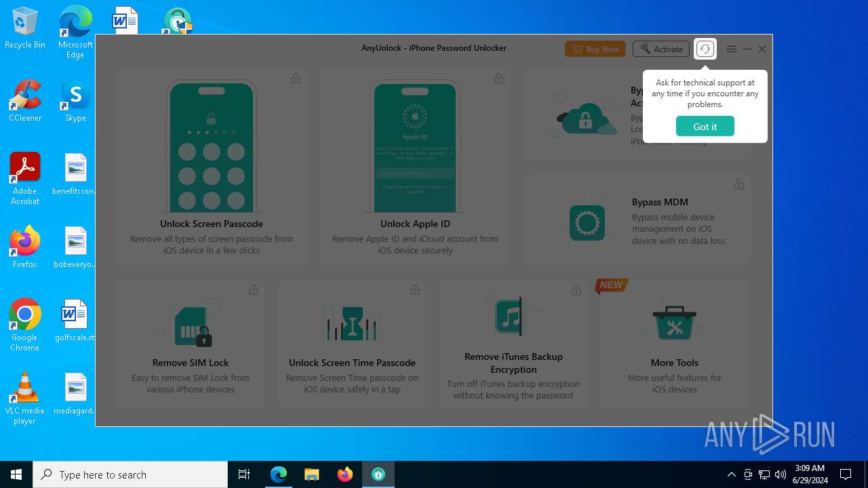Open Task View on the taskbar
868x488 pixels.
pyautogui.click(x=244, y=474)
